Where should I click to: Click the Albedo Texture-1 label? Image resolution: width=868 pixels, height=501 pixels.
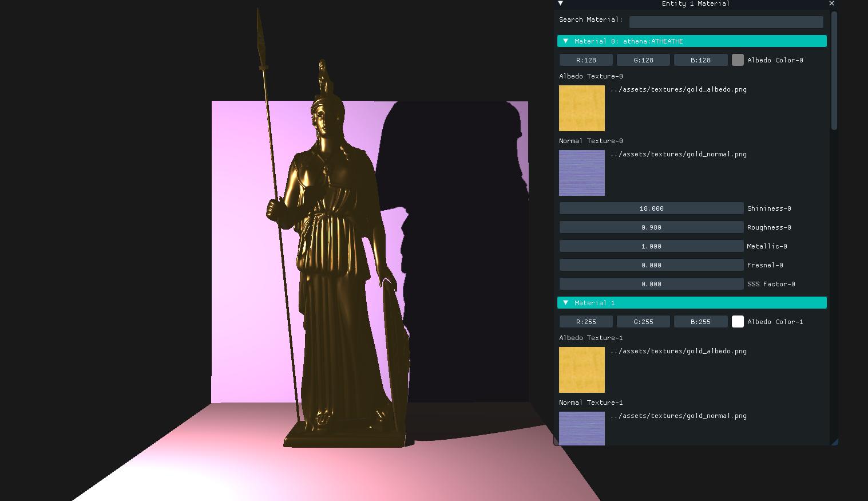(x=591, y=338)
